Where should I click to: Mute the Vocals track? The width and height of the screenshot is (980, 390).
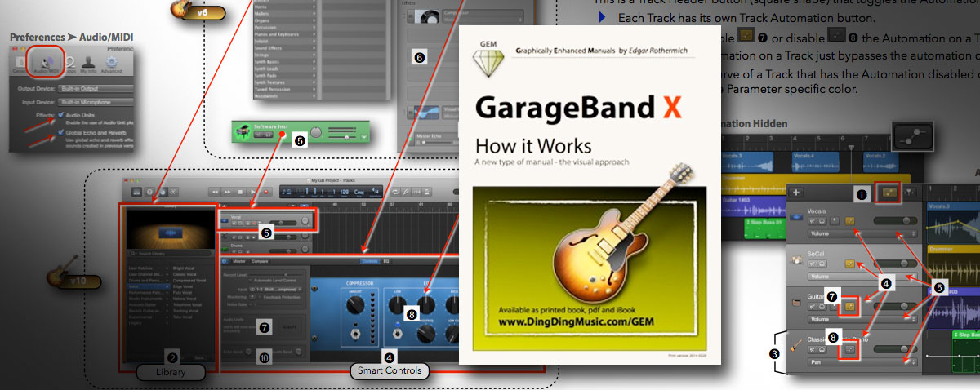(812, 221)
